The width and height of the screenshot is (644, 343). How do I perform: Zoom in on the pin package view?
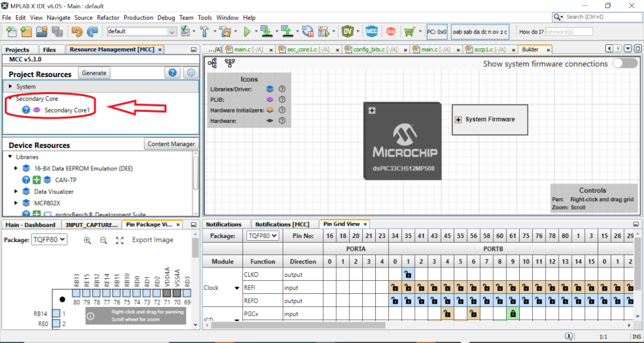(x=87, y=240)
